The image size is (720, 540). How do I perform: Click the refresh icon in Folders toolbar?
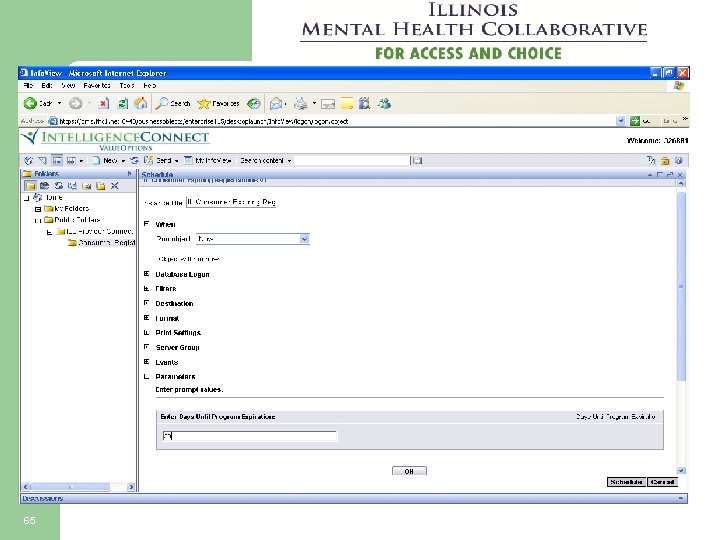click(58, 186)
